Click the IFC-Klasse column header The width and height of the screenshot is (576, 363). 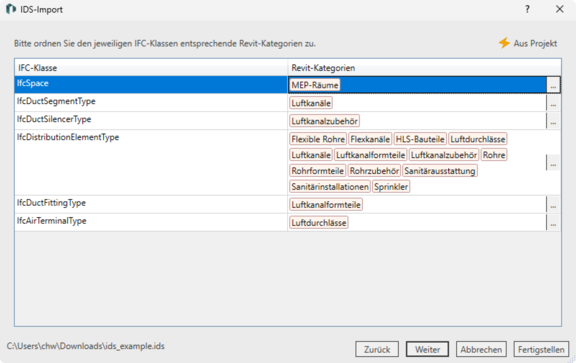coord(151,68)
